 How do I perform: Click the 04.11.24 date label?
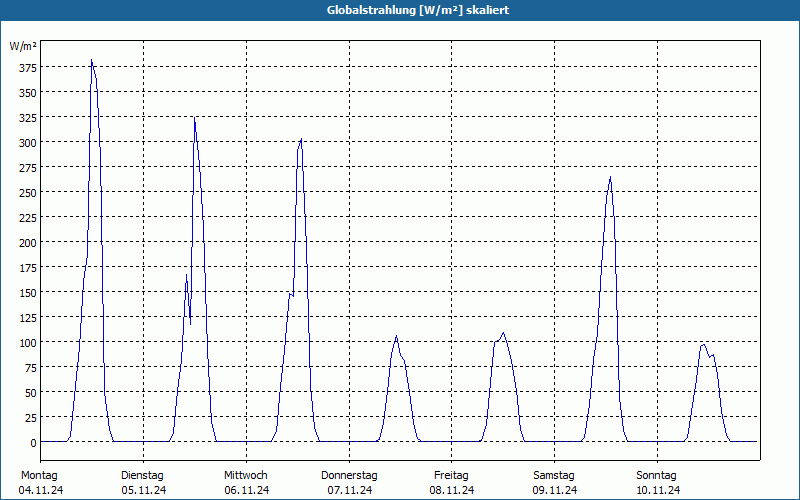(41, 490)
